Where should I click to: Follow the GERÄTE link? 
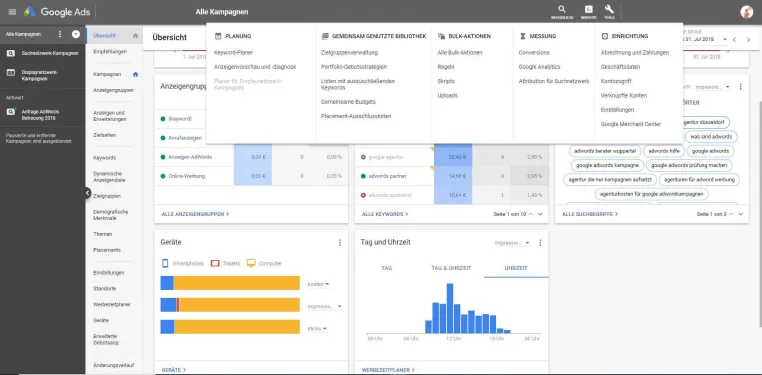(x=173, y=370)
